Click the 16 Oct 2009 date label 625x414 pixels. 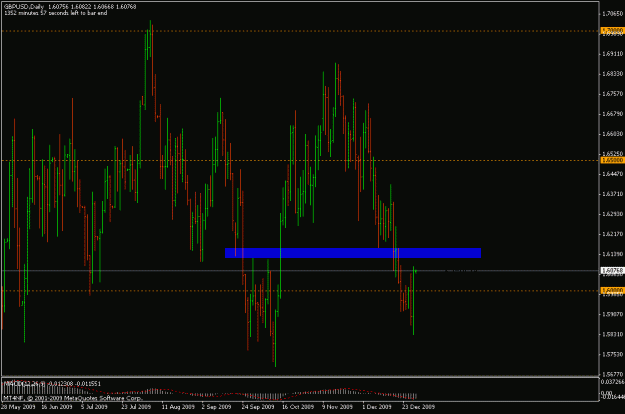coord(298,407)
